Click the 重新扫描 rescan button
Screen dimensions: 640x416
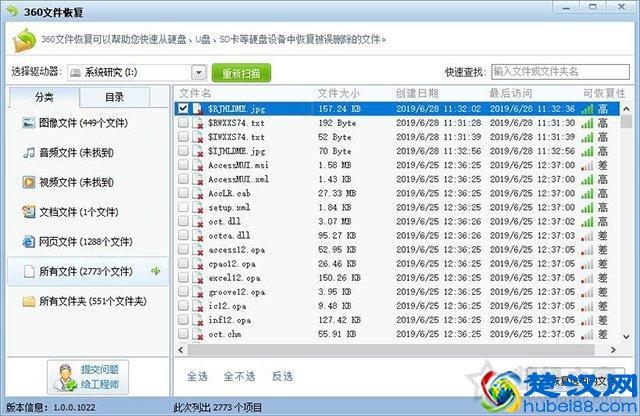(x=241, y=73)
